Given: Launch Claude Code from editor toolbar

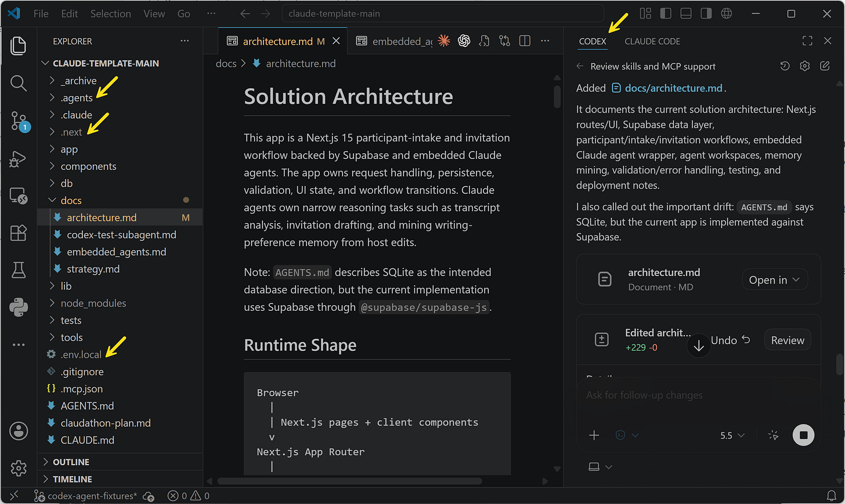Looking at the screenshot, I should point(444,41).
